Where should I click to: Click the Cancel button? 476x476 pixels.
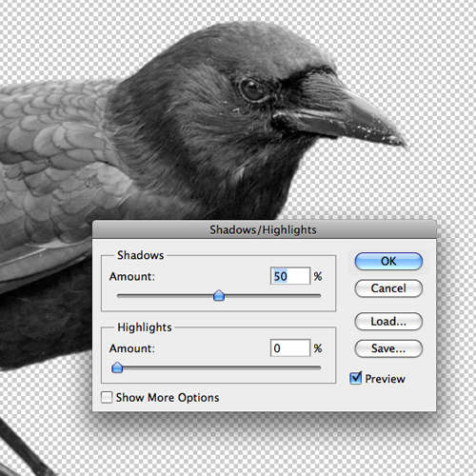388,288
